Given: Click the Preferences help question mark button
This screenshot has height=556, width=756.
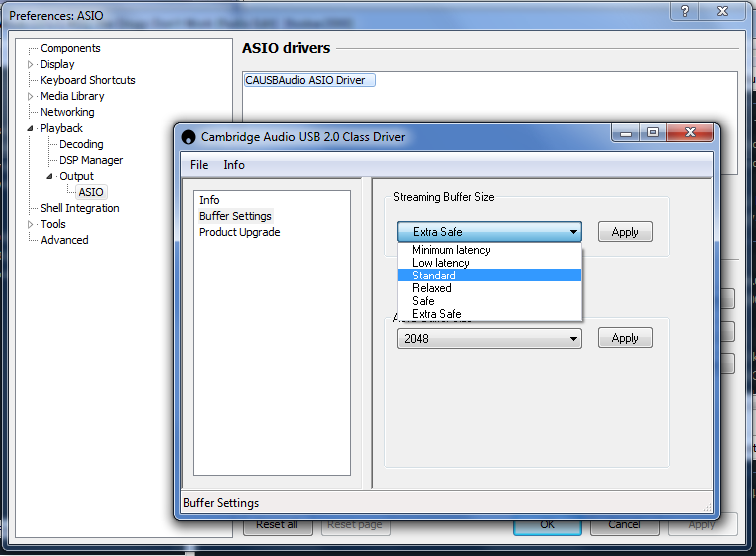Looking at the screenshot, I should (684, 11).
